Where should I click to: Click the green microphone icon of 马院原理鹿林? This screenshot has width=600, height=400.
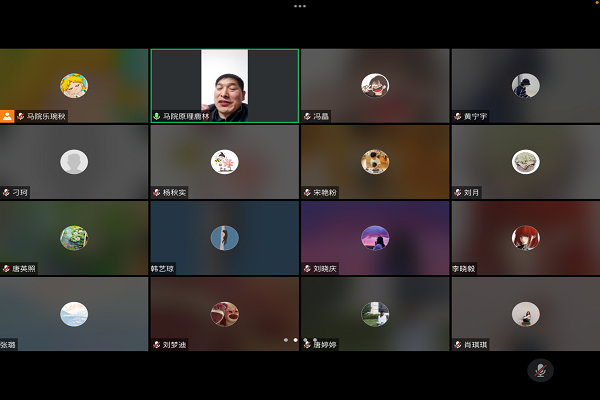(x=157, y=116)
